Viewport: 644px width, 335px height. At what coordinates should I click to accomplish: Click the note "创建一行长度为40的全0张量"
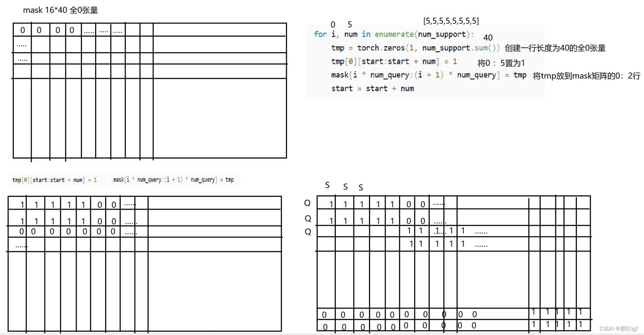click(555, 48)
